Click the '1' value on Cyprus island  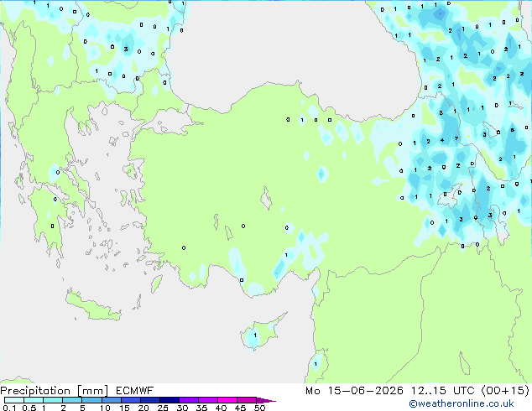pyautogui.click(x=255, y=336)
